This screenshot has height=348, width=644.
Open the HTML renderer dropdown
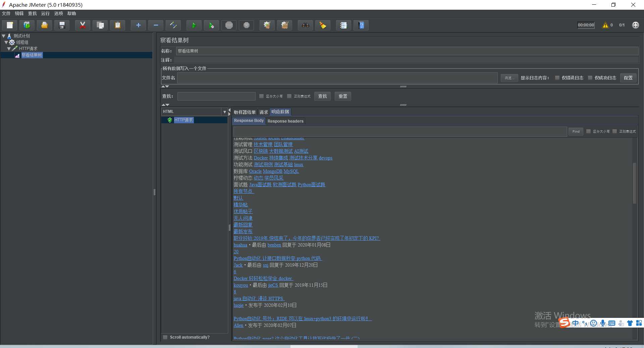click(224, 112)
